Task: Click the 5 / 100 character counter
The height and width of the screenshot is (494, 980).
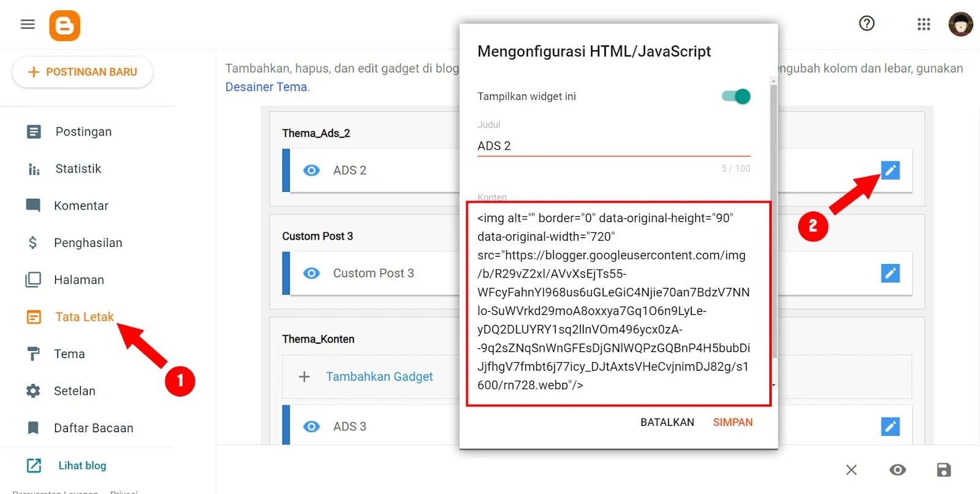Action: coord(736,169)
